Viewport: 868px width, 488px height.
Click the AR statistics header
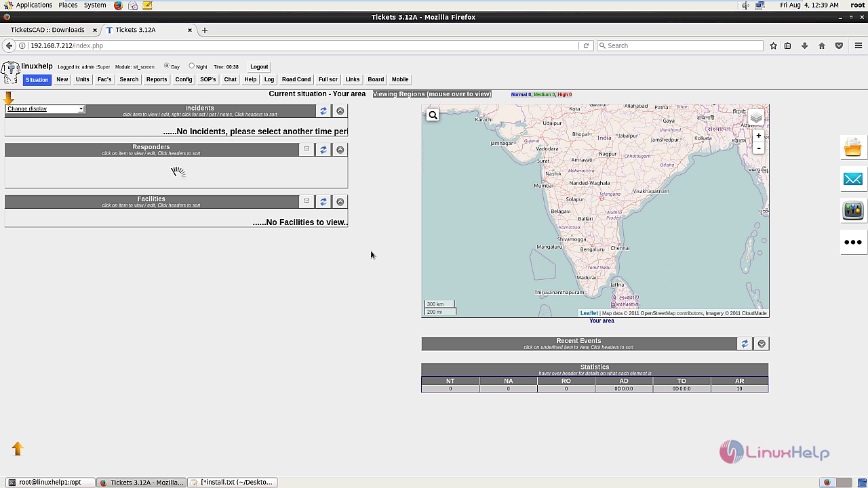[739, 381]
